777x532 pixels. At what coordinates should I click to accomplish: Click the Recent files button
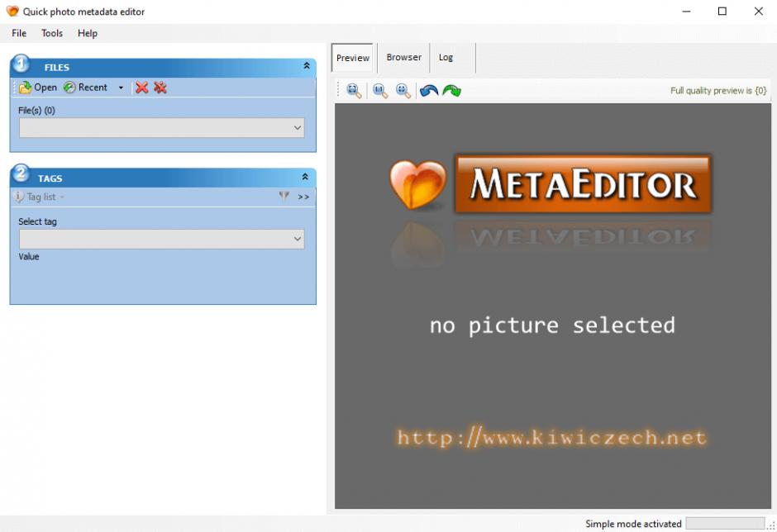(x=85, y=88)
